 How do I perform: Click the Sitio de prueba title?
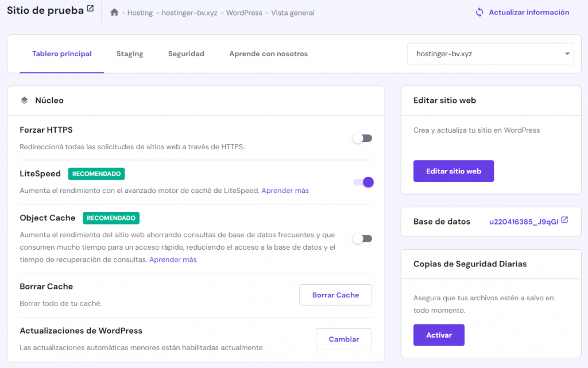coord(45,10)
